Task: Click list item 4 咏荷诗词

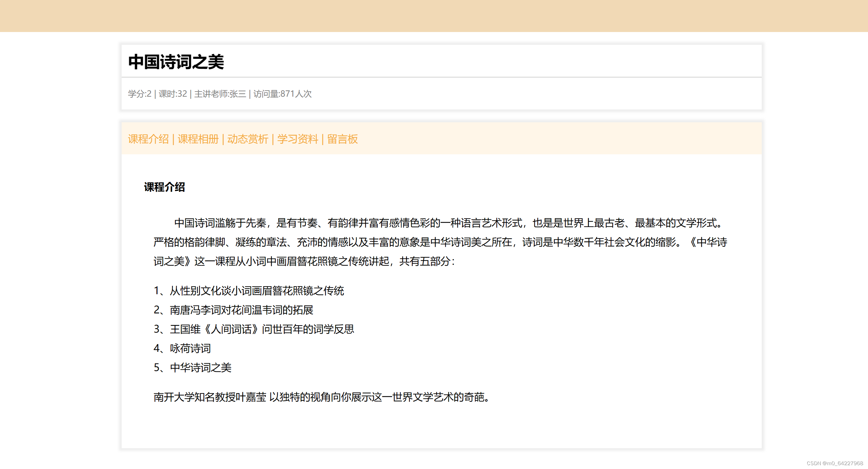Action: pos(182,348)
